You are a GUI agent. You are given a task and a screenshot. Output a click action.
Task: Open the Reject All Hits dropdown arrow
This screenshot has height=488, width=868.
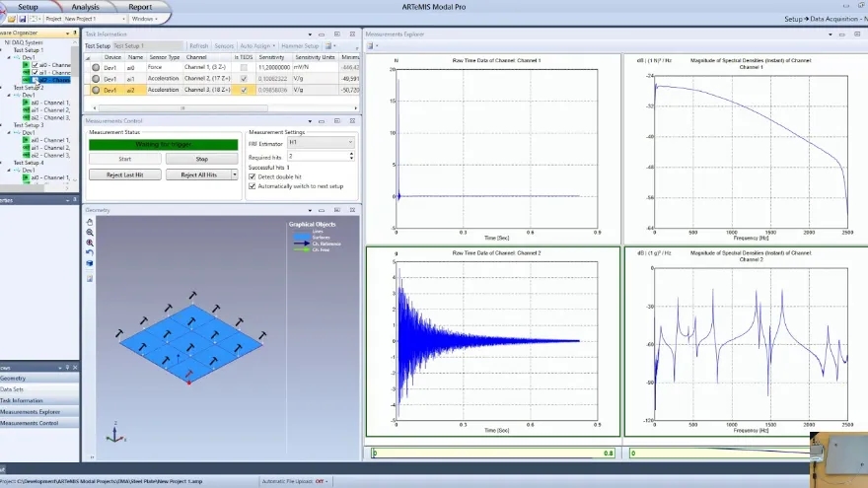pos(235,174)
